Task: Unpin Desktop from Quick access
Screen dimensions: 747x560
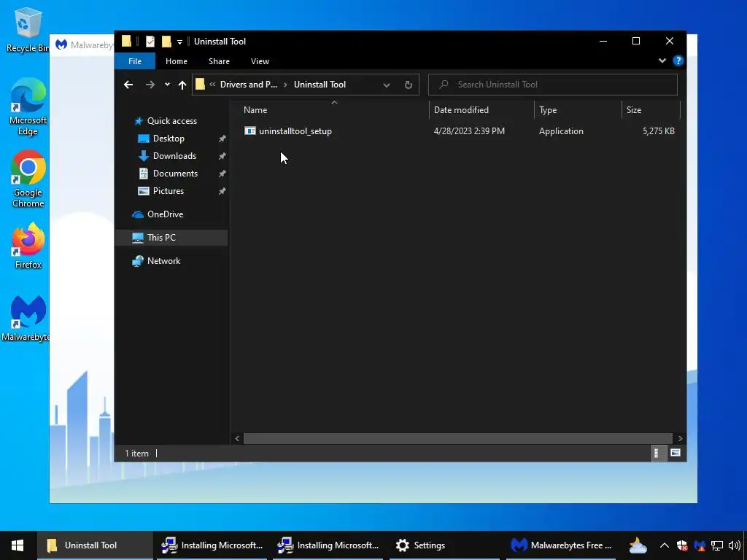Action: 222,139
